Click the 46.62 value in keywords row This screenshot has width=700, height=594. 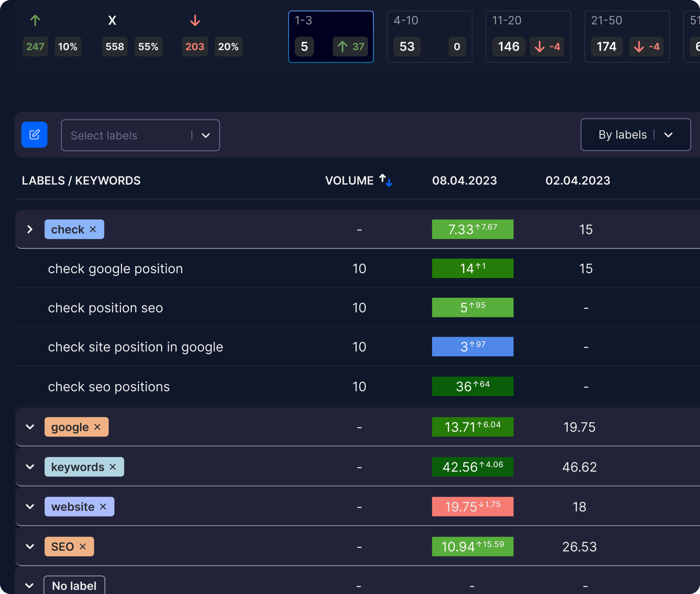pos(580,467)
